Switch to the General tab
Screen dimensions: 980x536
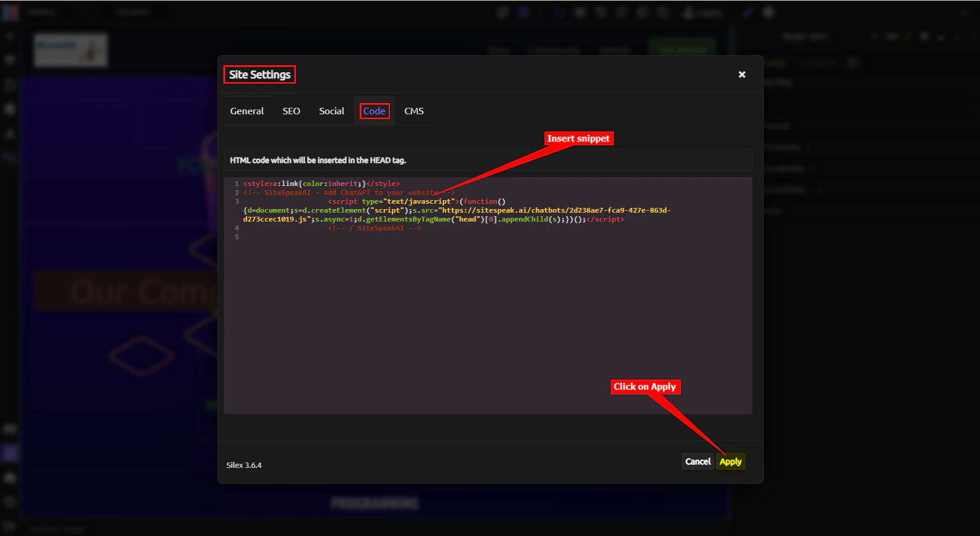246,111
